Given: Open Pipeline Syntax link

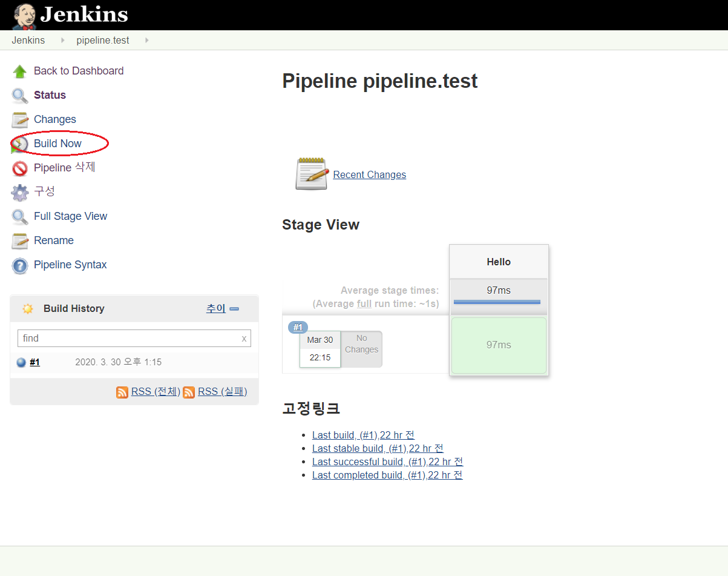Looking at the screenshot, I should click(70, 265).
